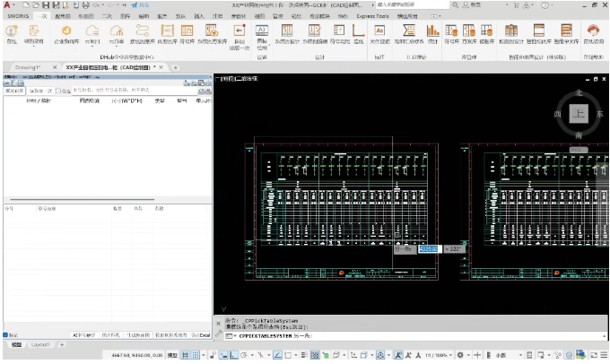Toggle the MODEL space button in status bar

[172, 355]
